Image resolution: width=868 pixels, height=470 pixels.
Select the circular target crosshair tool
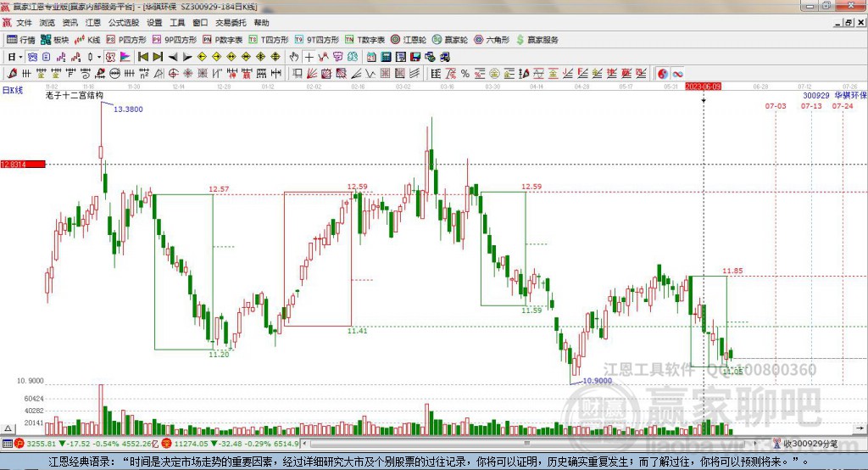click(173, 73)
